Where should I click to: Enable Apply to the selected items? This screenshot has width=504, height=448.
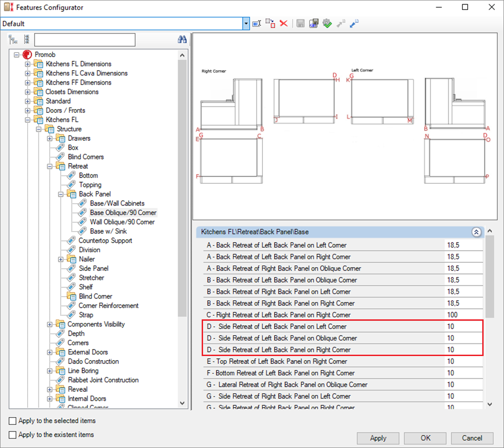click(x=13, y=421)
